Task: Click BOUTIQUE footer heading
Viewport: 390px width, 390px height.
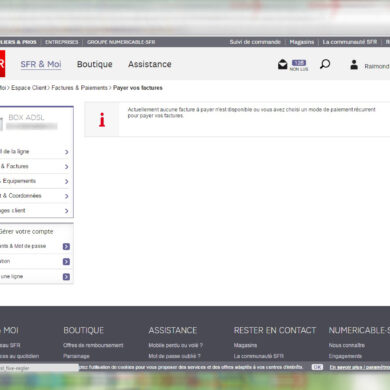Action: pyautogui.click(x=84, y=330)
